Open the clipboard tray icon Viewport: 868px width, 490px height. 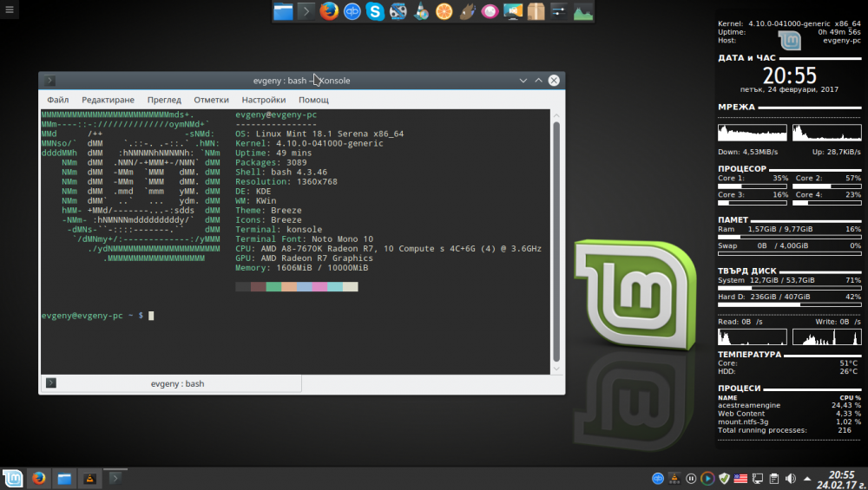(774, 479)
